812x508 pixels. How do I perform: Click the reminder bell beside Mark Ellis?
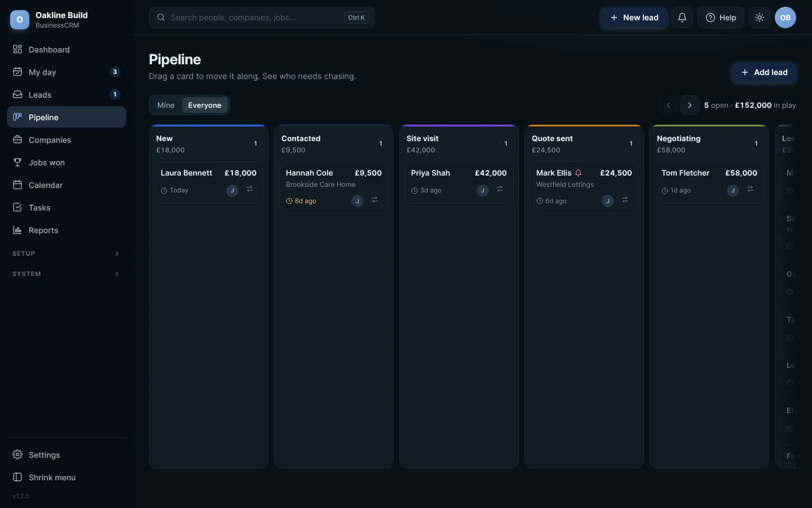coord(578,173)
